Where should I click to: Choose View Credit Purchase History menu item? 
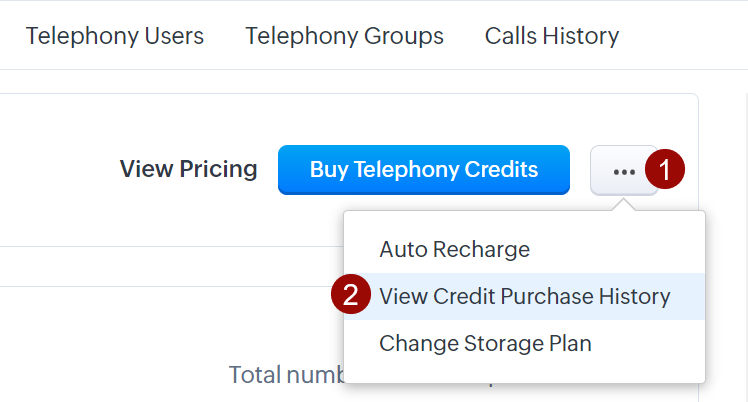524,296
